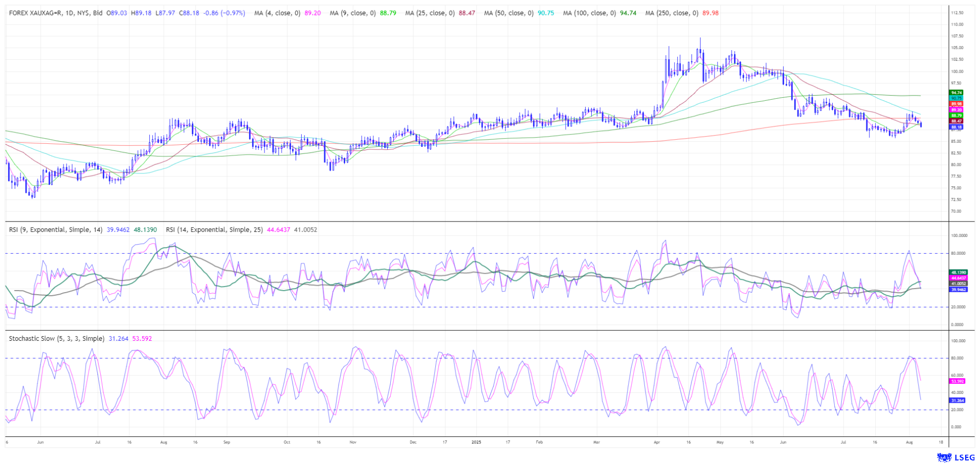Viewport: 980px width, 463px height.
Task: Click the MA (100, close, 0) legend label
Action: click(589, 13)
